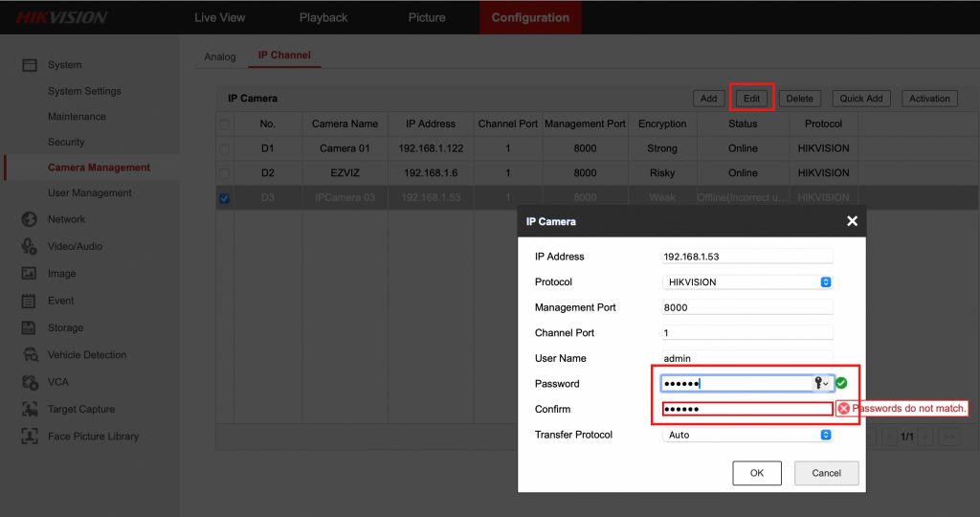The width and height of the screenshot is (980, 517).
Task: Open the Protocol HIKVISION dropdown
Action: [747, 282]
